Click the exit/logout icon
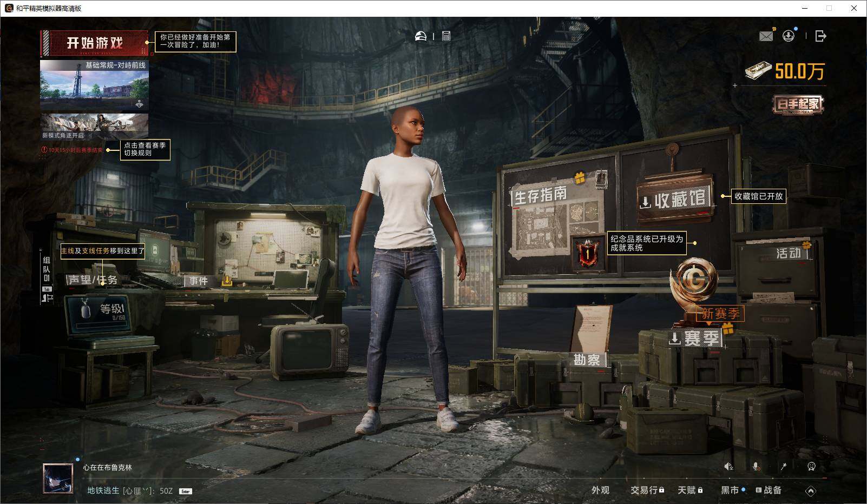Viewport: 867px width, 504px height. [820, 36]
